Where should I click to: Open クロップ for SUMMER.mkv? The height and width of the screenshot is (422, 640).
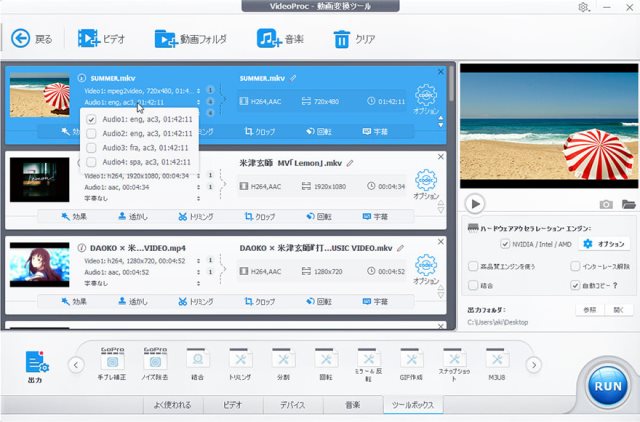(260, 131)
